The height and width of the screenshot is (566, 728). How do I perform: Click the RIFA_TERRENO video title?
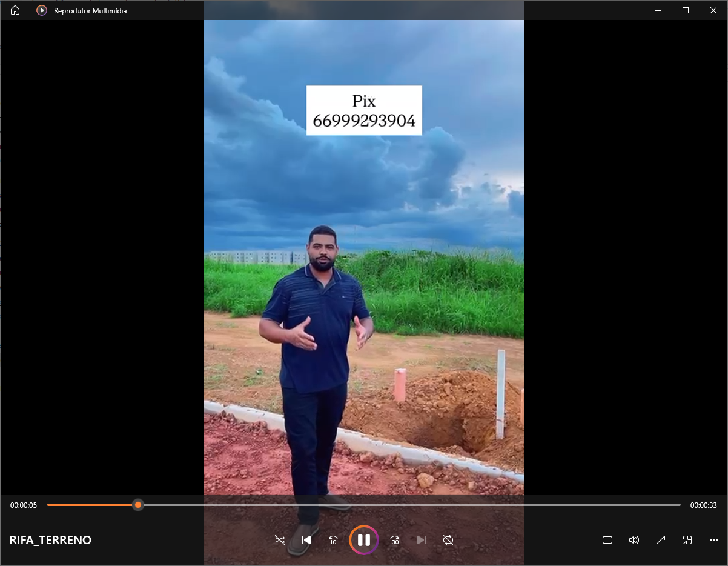[50, 540]
